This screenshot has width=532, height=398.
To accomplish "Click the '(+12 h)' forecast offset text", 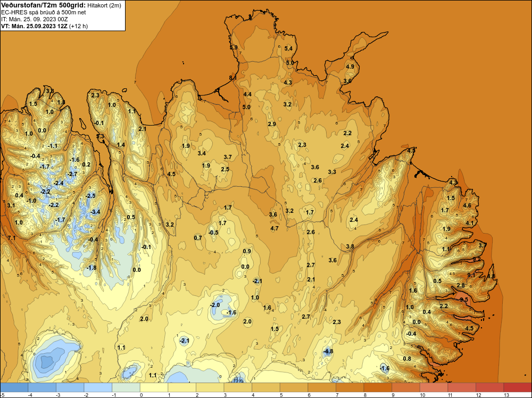I will (78, 26).
